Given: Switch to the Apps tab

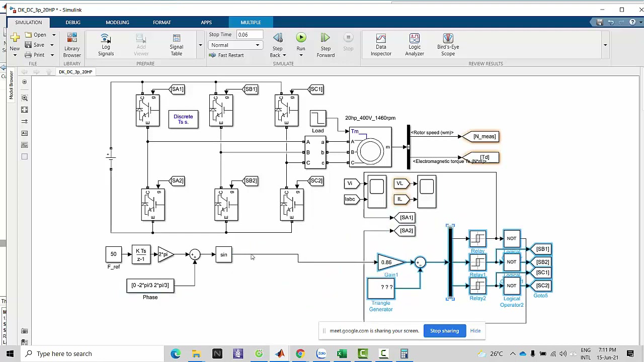Looking at the screenshot, I should (x=206, y=23).
